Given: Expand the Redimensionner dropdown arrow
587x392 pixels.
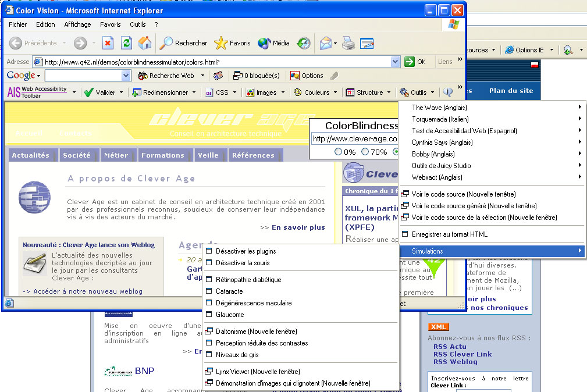Looking at the screenshot, I should [x=194, y=92].
